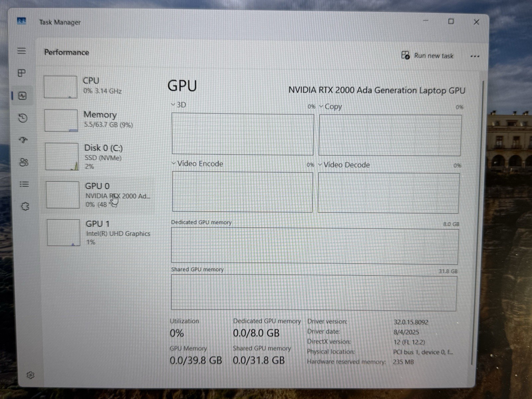Click the Task Manager app icon in title bar
The width and height of the screenshot is (532, 399).
(22, 21)
